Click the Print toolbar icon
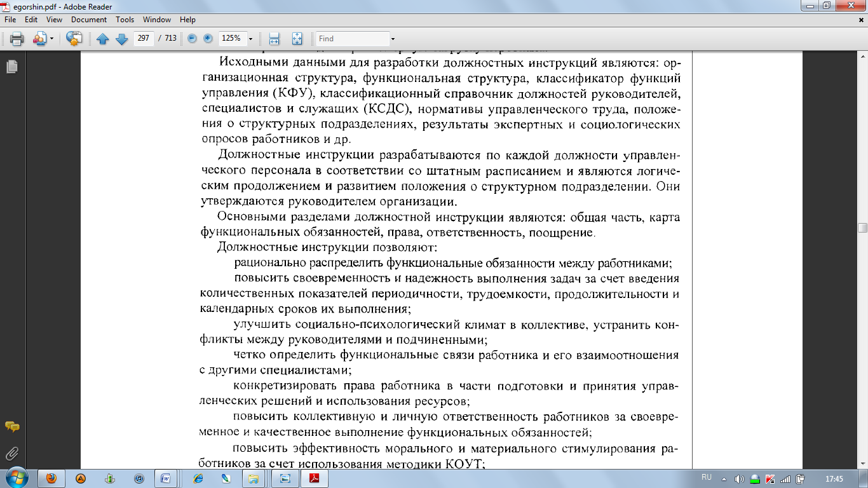868x488 pixels. click(x=17, y=39)
